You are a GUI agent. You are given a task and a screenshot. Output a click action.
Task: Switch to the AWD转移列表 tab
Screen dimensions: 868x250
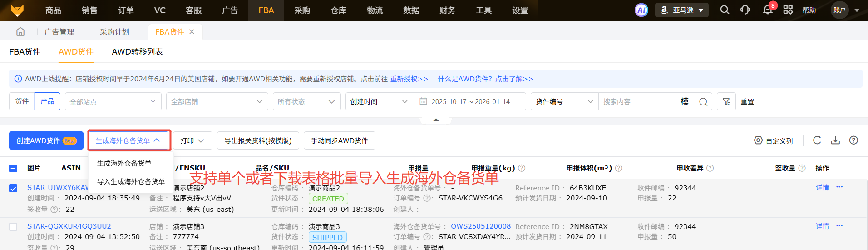[x=137, y=51]
